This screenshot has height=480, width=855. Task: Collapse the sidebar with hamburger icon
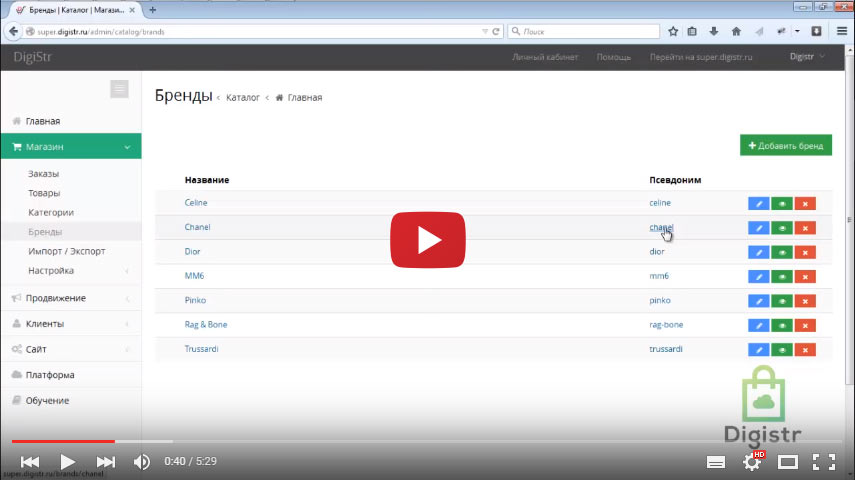coord(119,89)
